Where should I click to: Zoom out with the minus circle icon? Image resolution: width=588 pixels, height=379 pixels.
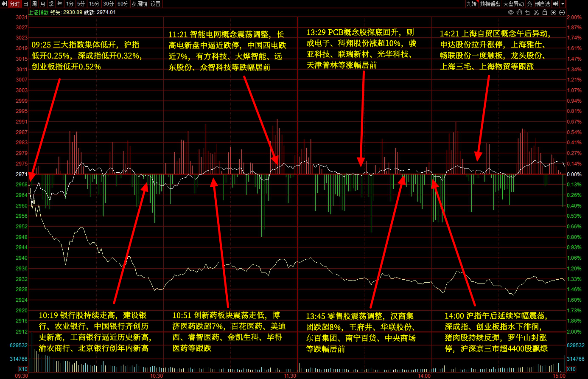[562, 12]
